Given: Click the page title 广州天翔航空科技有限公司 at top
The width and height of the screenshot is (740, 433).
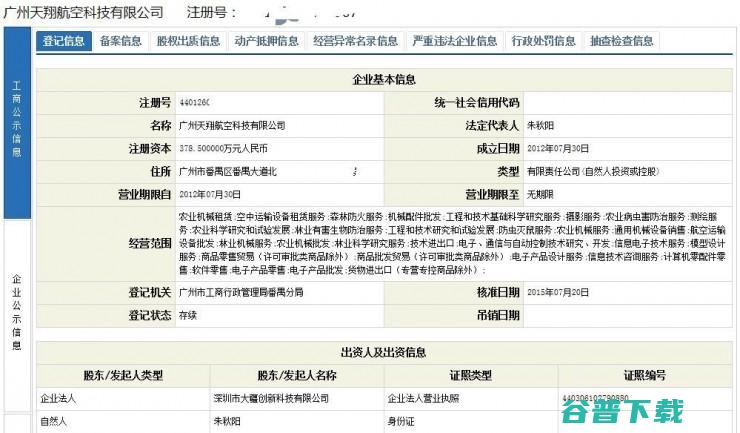Looking at the screenshot, I should click(84, 12).
